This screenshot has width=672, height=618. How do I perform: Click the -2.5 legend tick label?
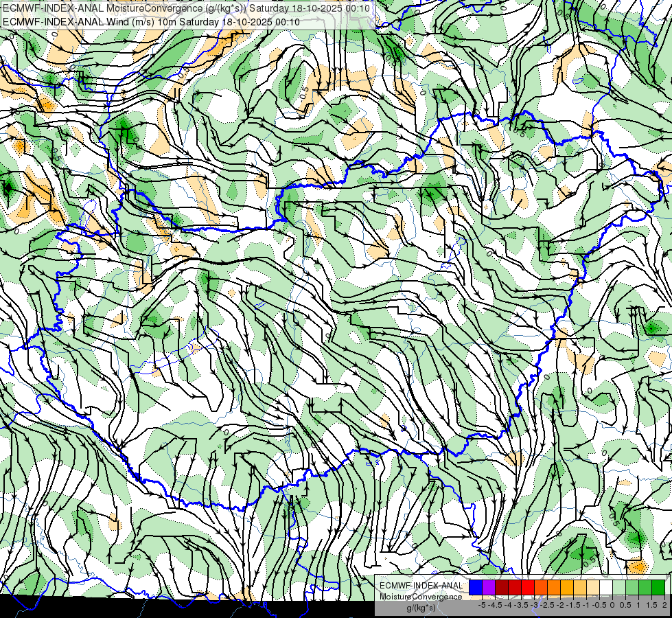point(547,605)
